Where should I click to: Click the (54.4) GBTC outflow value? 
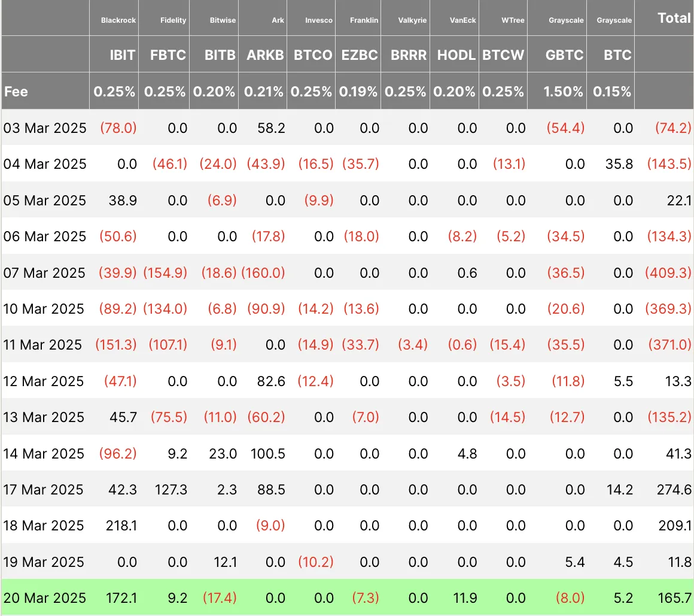pyautogui.click(x=565, y=128)
